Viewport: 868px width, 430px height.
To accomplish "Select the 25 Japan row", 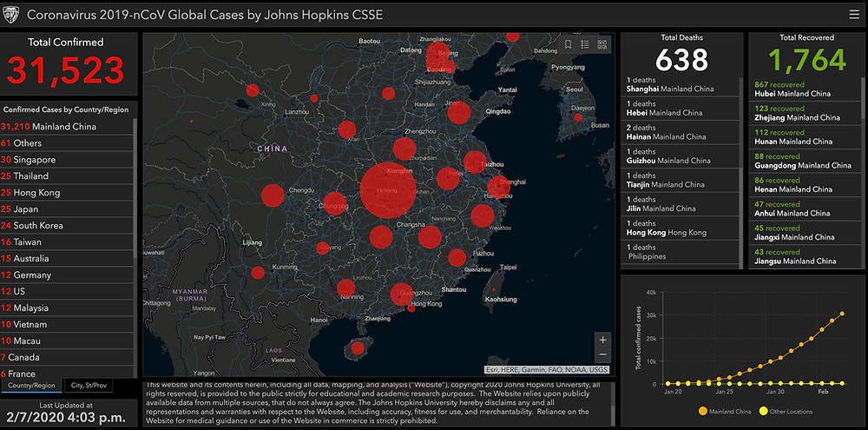I will tap(67, 208).
